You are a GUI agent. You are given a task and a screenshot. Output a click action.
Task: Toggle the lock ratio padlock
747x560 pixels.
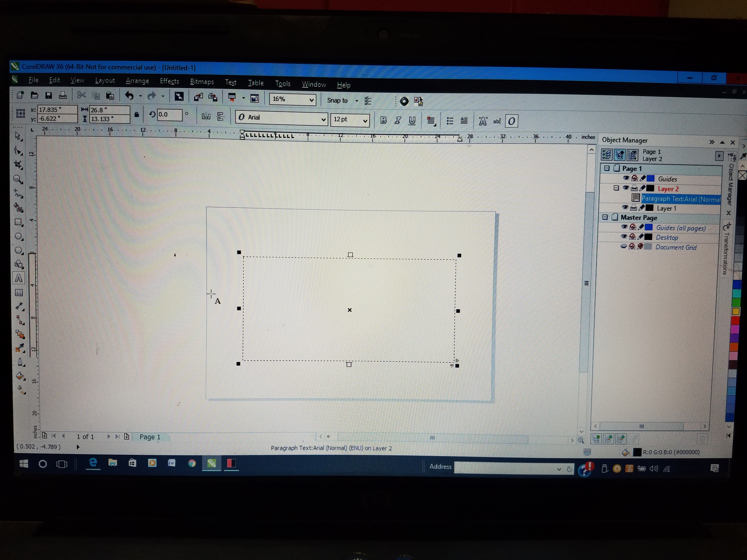pyautogui.click(x=137, y=115)
